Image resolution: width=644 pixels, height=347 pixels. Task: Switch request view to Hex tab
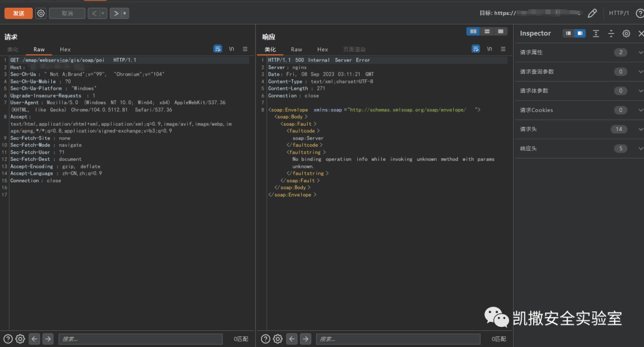tap(65, 49)
